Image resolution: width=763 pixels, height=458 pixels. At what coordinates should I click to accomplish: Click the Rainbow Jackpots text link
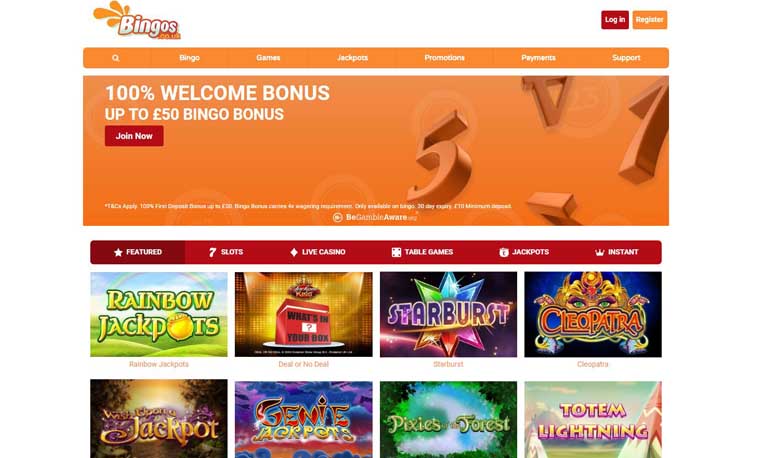[159, 364]
